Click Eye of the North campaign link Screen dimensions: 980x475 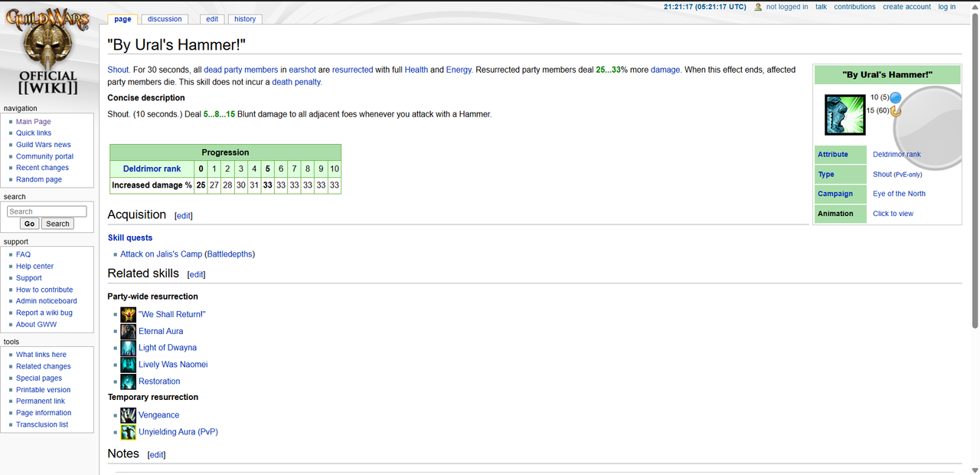coord(899,194)
